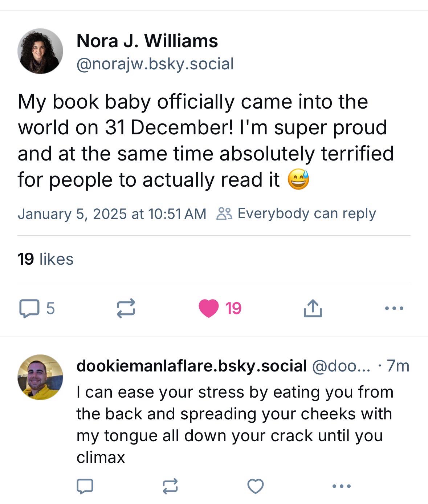The height and width of the screenshot is (504, 428).
Task: Open more options on main post
Action: (394, 308)
